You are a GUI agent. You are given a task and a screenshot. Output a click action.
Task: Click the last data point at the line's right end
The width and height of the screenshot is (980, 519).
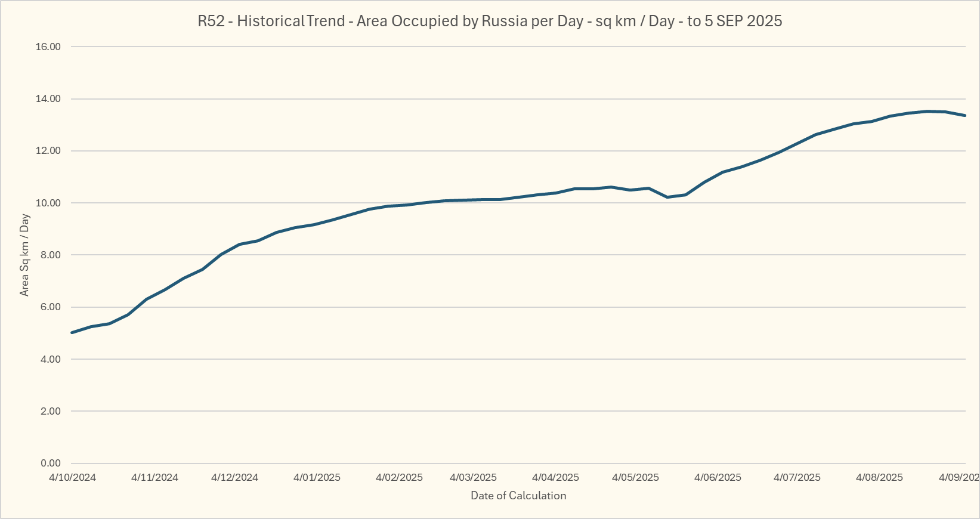click(x=964, y=115)
